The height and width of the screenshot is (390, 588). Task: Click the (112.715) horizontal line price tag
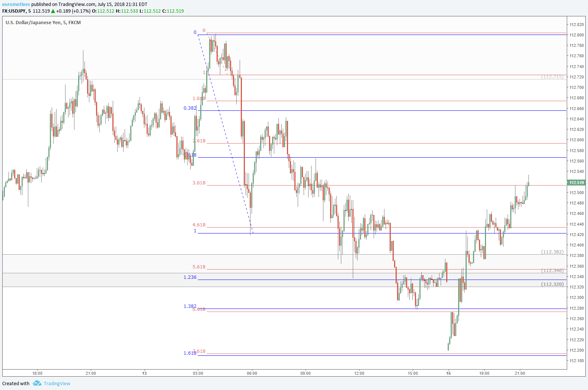(x=552, y=77)
